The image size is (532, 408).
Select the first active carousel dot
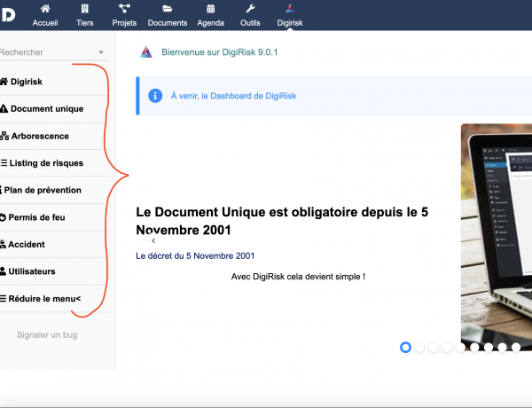pos(405,347)
